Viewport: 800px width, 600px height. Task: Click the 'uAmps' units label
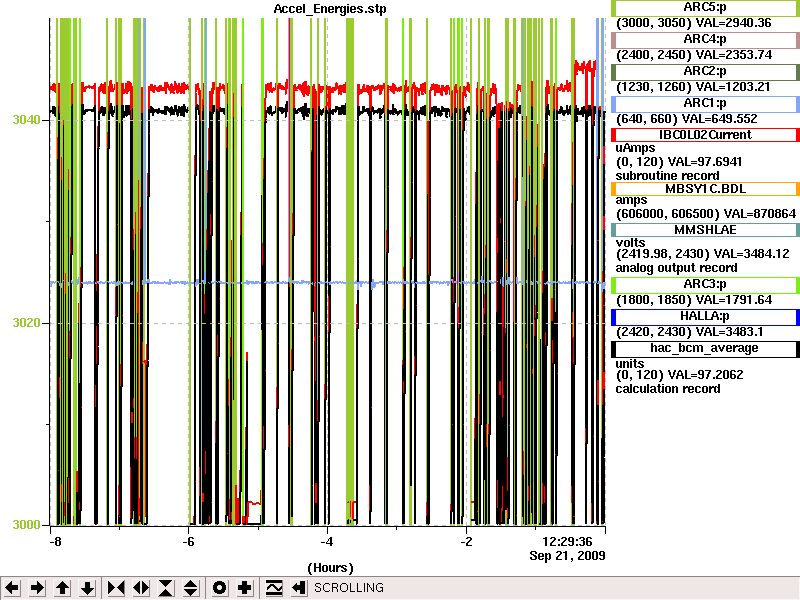[x=635, y=148]
